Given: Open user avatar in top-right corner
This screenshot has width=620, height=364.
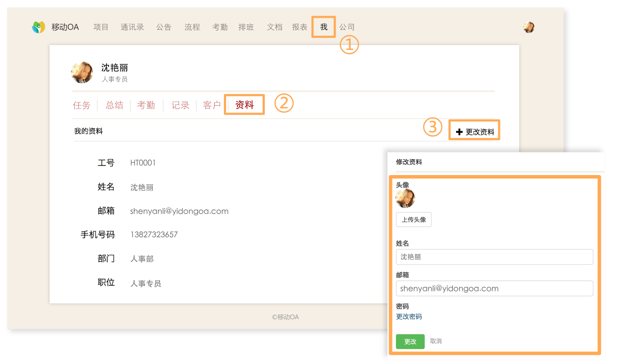Looking at the screenshot, I should click(528, 27).
